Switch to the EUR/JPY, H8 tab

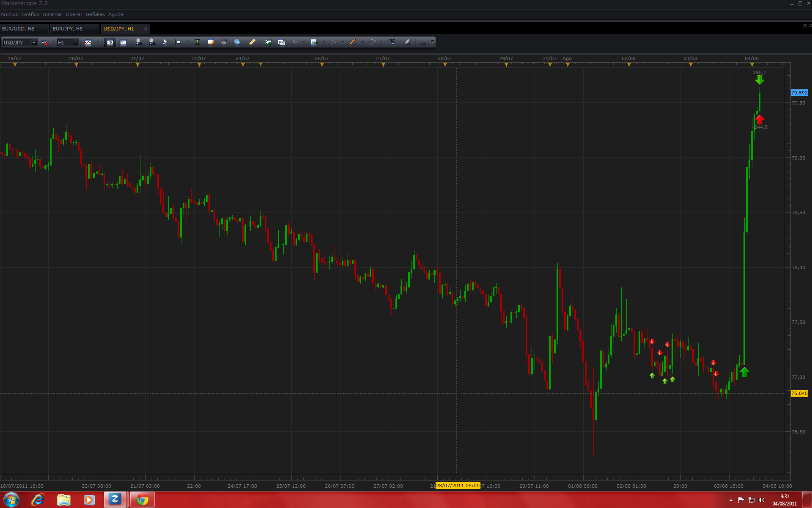point(68,29)
